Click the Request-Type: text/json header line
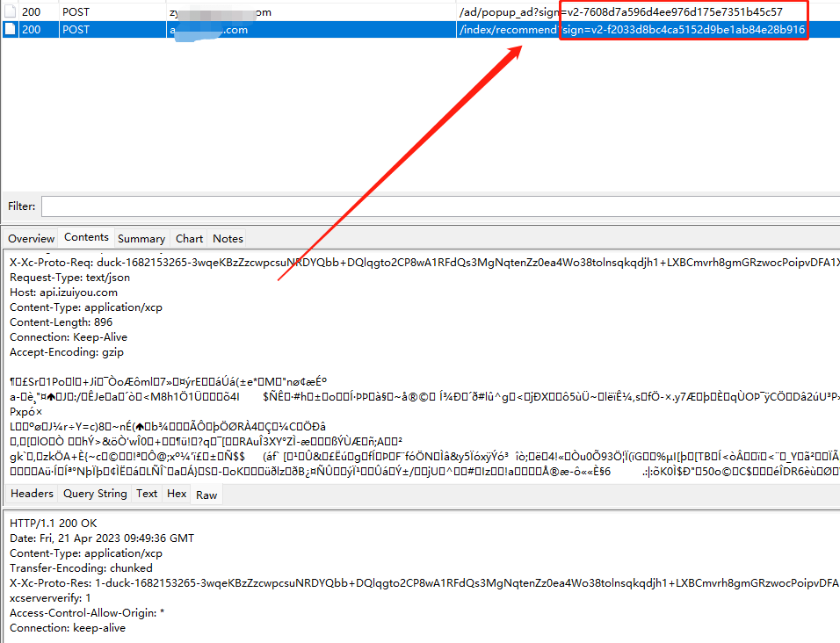 [69, 278]
